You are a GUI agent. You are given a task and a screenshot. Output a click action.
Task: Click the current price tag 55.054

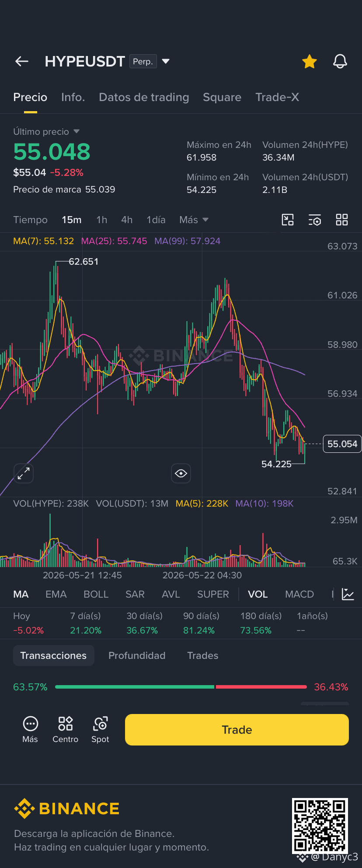342,444
